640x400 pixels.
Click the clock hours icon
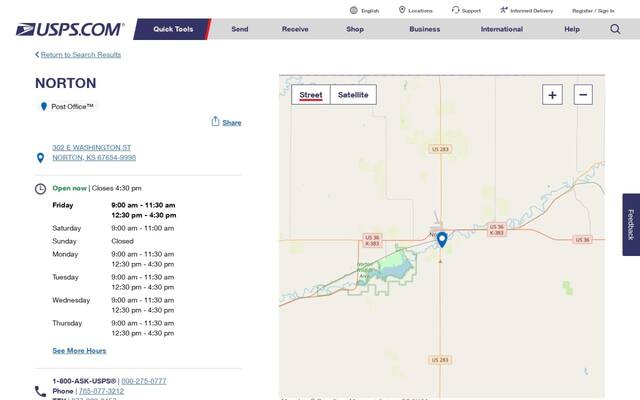[x=40, y=189]
